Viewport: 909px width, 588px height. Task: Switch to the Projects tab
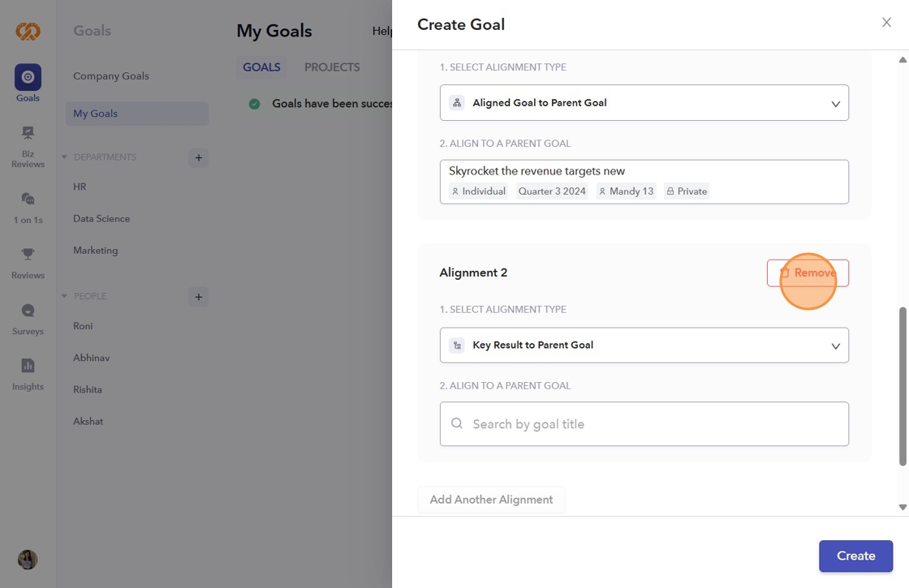(332, 67)
